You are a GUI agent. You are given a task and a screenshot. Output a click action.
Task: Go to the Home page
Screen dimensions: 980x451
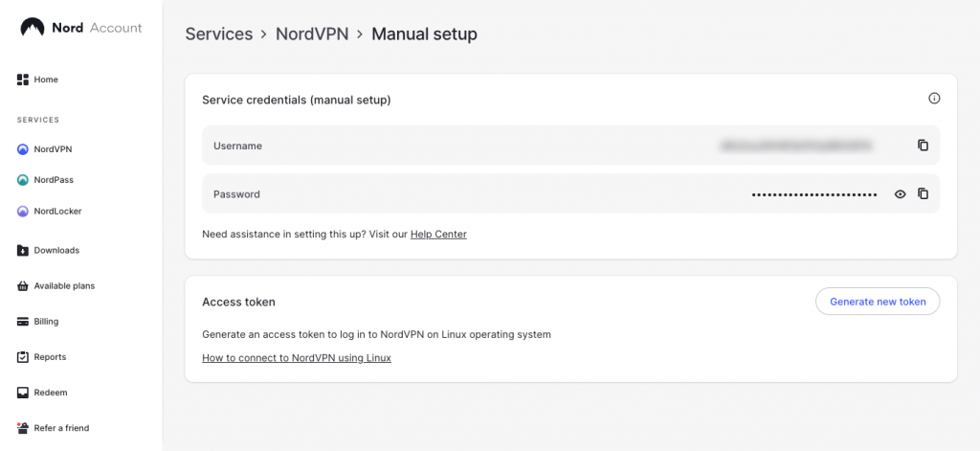(46, 79)
